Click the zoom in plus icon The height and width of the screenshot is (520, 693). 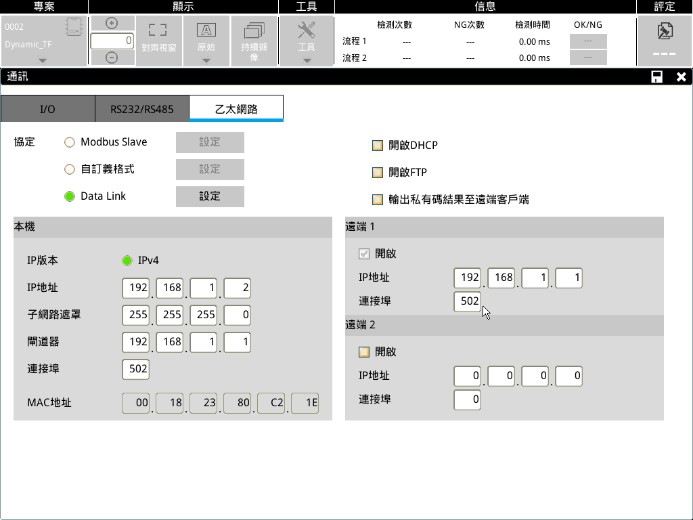(111, 23)
